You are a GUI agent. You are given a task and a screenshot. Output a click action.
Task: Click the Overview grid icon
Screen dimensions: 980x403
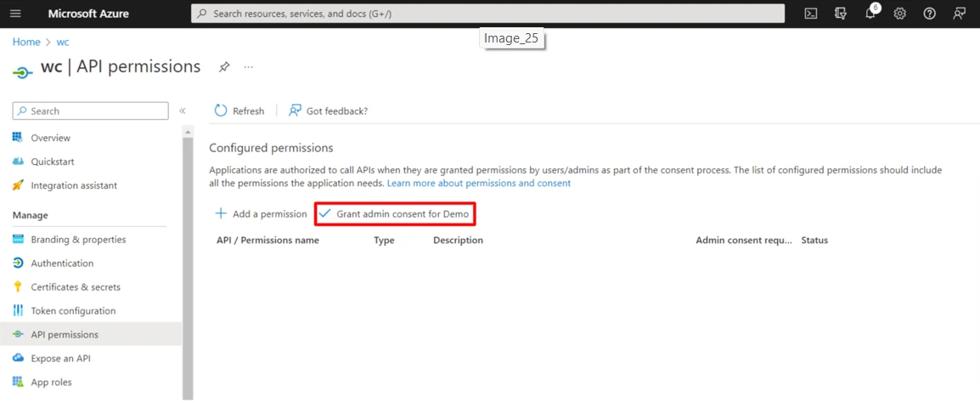18,138
